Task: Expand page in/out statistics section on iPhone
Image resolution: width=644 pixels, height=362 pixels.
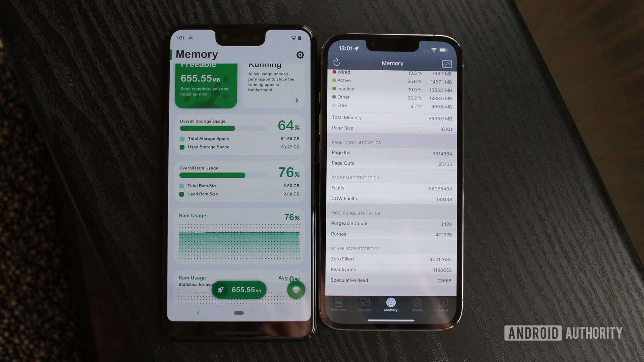Action: 356,142
